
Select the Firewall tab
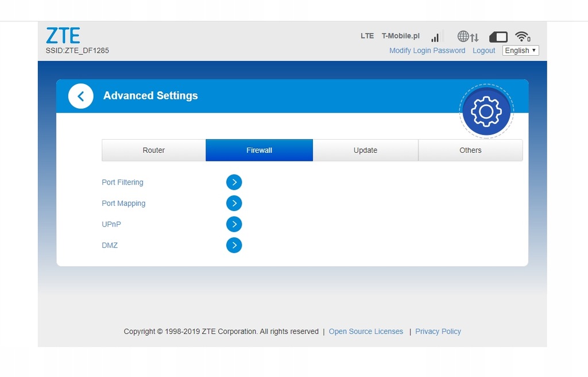click(x=259, y=150)
